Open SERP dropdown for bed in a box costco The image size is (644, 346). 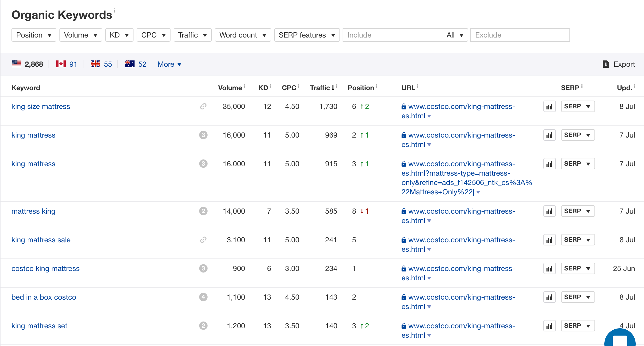point(578,297)
